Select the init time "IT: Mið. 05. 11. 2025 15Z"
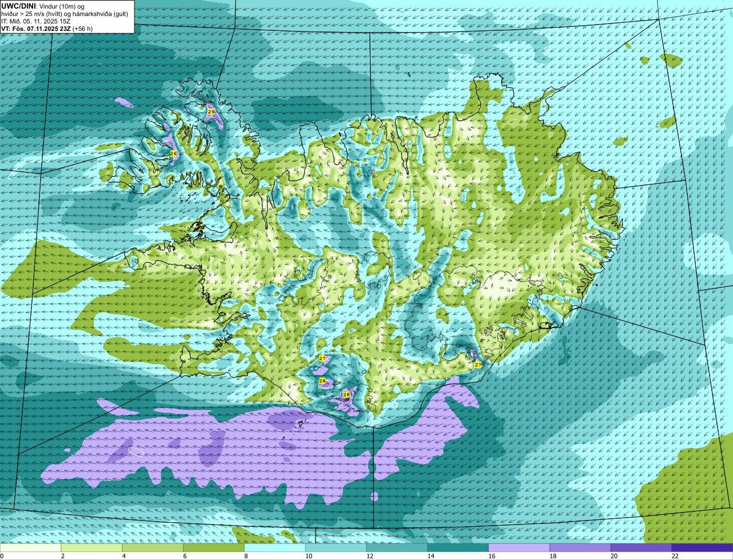Screen dimensions: 733x560 [x=36, y=21]
